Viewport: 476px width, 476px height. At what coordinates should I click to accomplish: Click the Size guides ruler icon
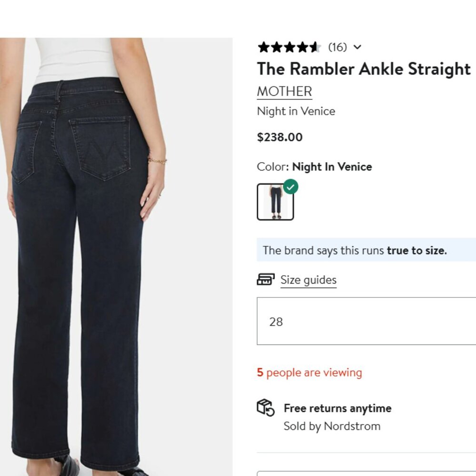[x=267, y=280]
